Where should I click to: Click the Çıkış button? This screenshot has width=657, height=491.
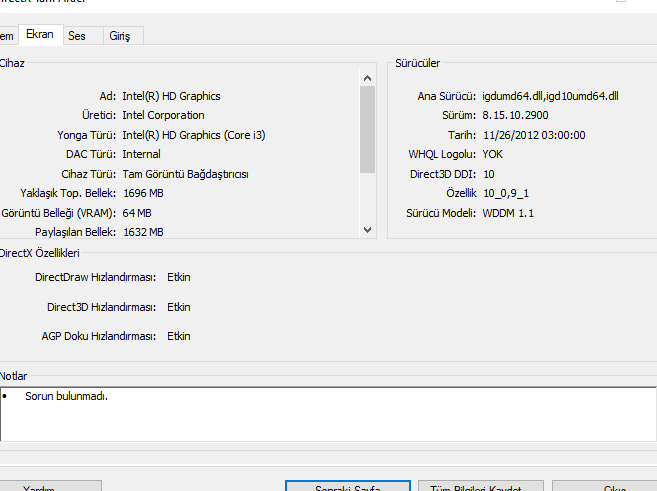[x=605, y=486]
